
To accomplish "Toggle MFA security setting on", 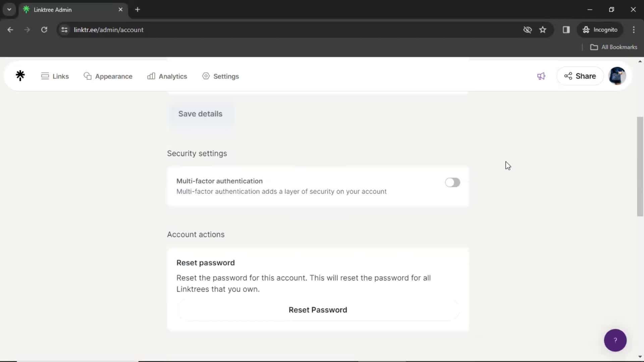I will coord(453,183).
